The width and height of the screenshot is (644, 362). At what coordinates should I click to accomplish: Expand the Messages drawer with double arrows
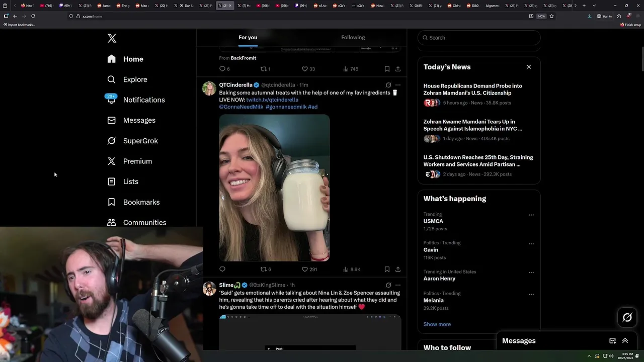tap(625, 341)
